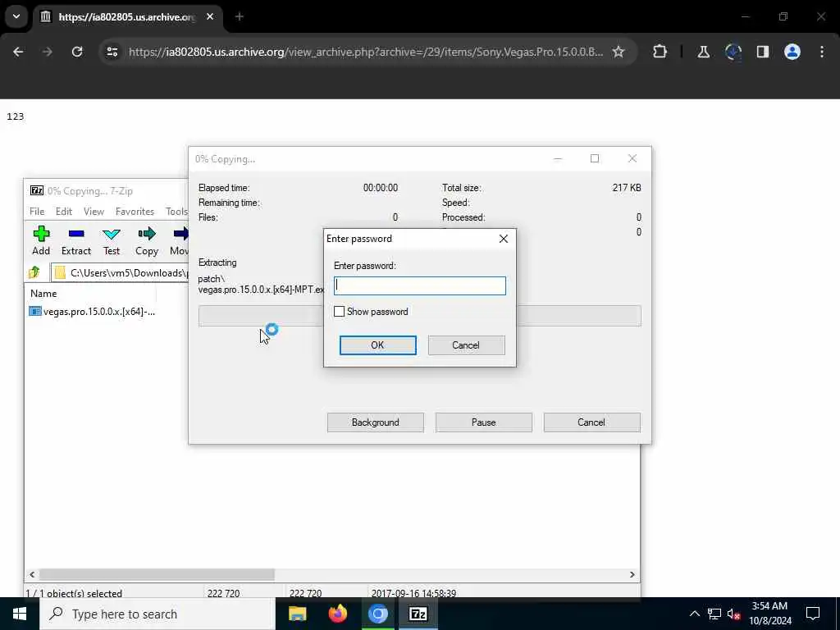Open the Chrome Labs flask icon

click(x=703, y=52)
